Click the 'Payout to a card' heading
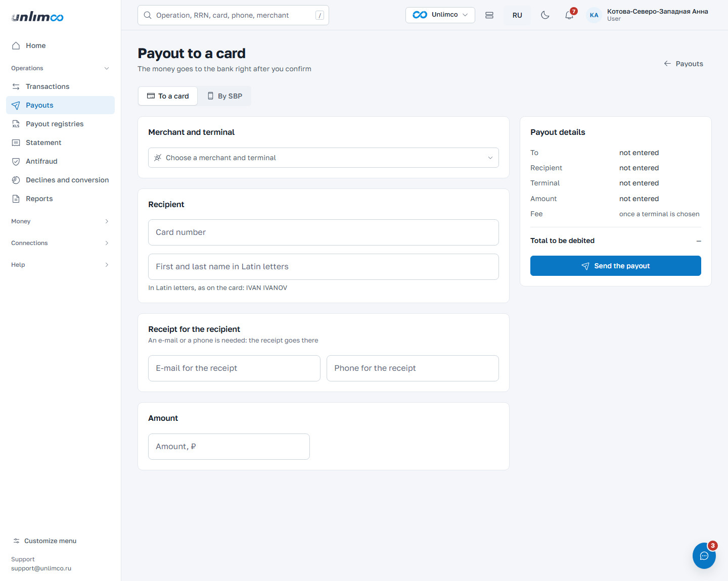This screenshot has height=581, width=728. click(x=192, y=54)
